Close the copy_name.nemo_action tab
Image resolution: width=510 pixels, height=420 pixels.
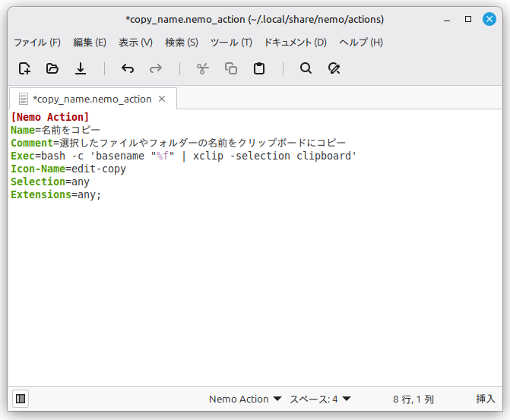tap(162, 99)
